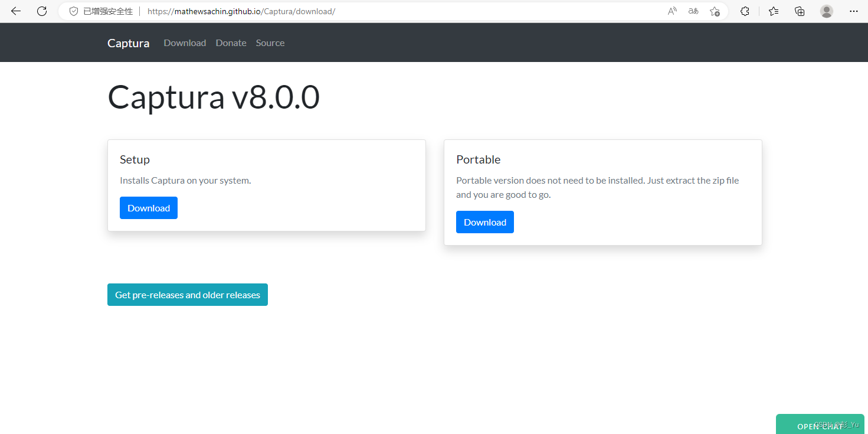Open the browser extensions puzzle icon
The image size is (868, 434).
point(745,11)
